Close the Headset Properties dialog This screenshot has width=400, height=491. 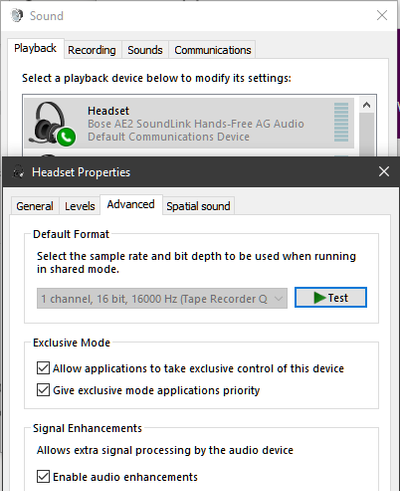point(384,172)
